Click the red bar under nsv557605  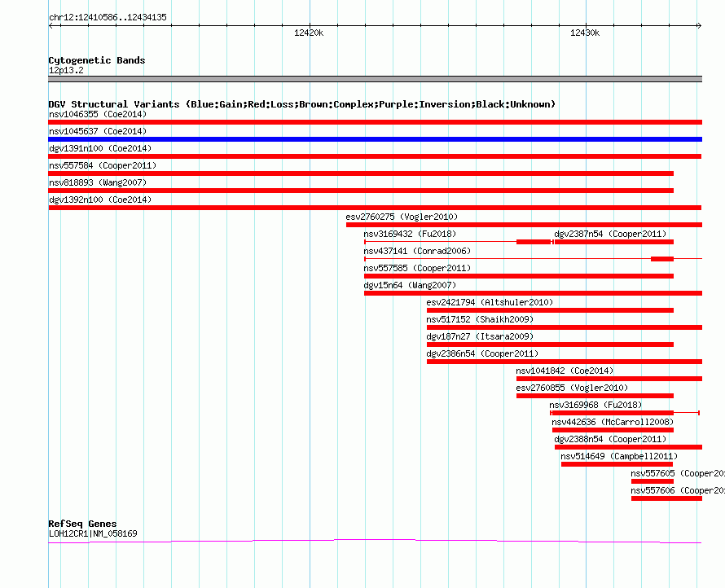[652, 481]
